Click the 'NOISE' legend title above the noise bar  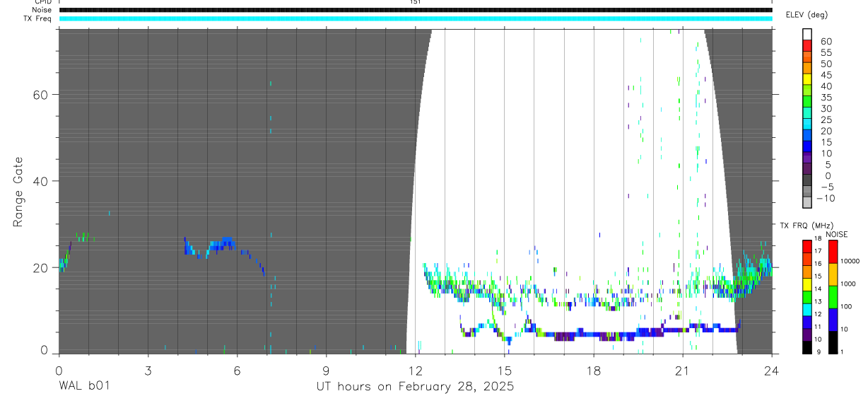[837, 234]
